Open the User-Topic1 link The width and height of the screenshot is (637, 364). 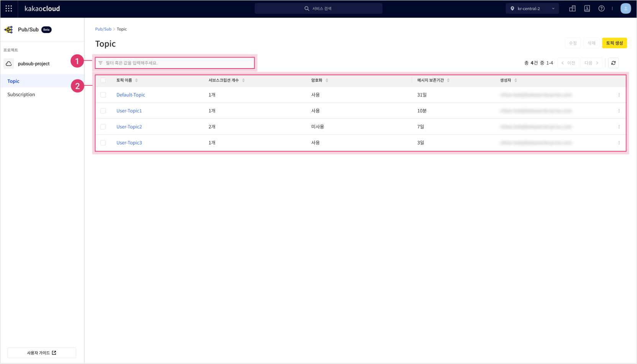tap(129, 111)
